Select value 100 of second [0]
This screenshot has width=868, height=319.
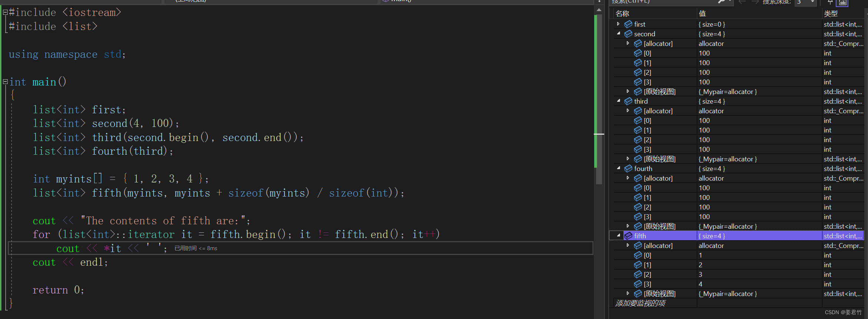pos(704,53)
